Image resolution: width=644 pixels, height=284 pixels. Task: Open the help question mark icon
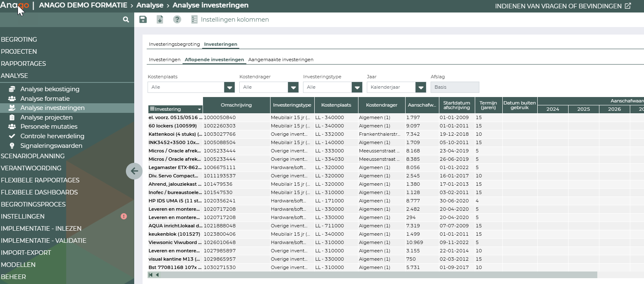(x=177, y=20)
